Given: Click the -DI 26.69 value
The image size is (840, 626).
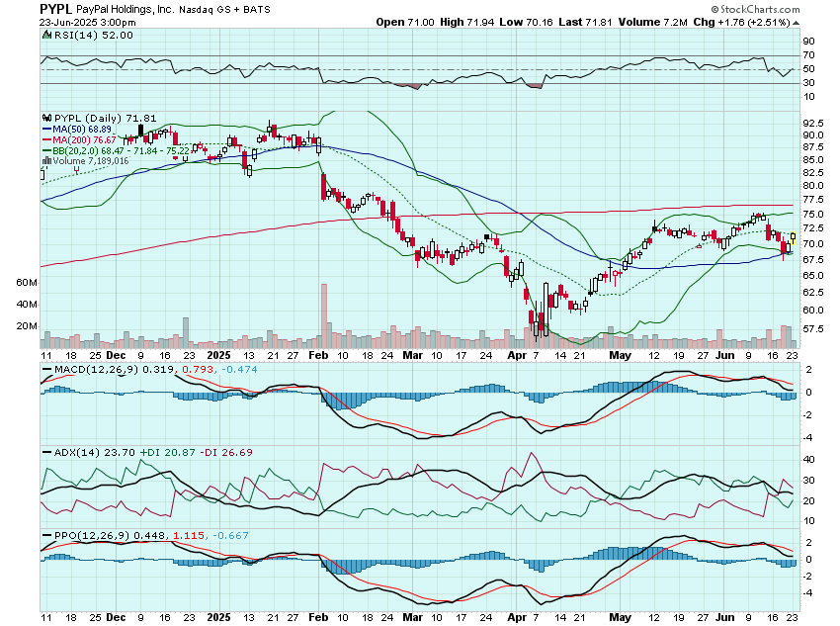Looking at the screenshot, I should coord(226,452).
